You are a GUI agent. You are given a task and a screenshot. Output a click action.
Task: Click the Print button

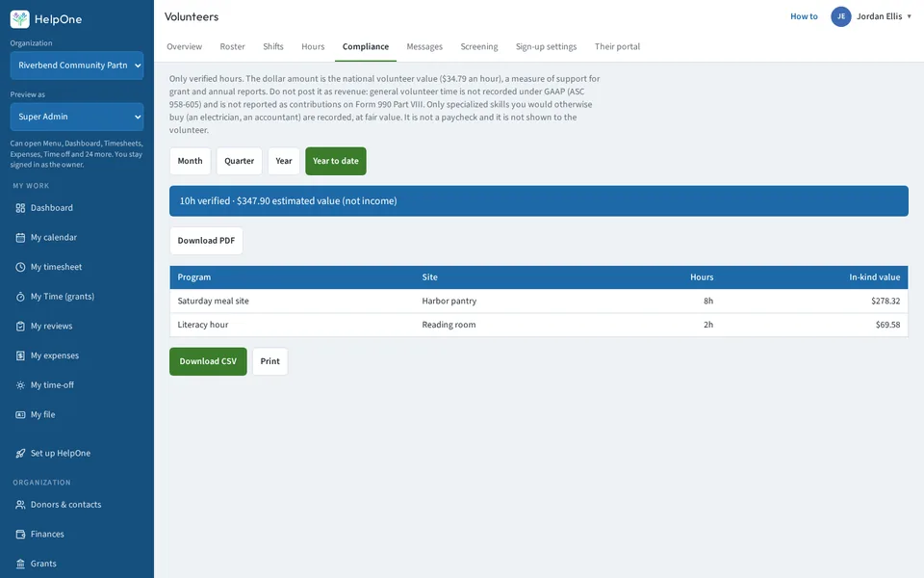[269, 361]
